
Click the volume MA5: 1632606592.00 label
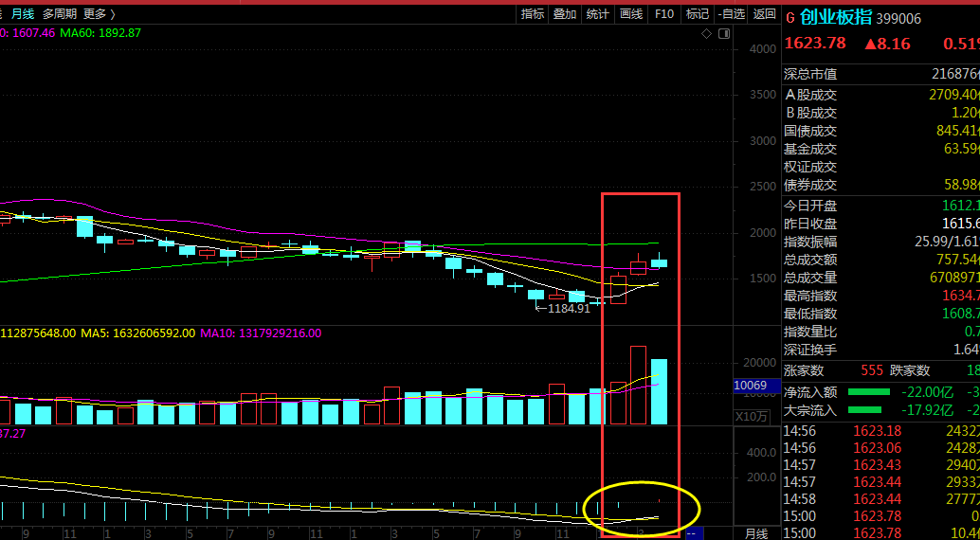(138, 333)
